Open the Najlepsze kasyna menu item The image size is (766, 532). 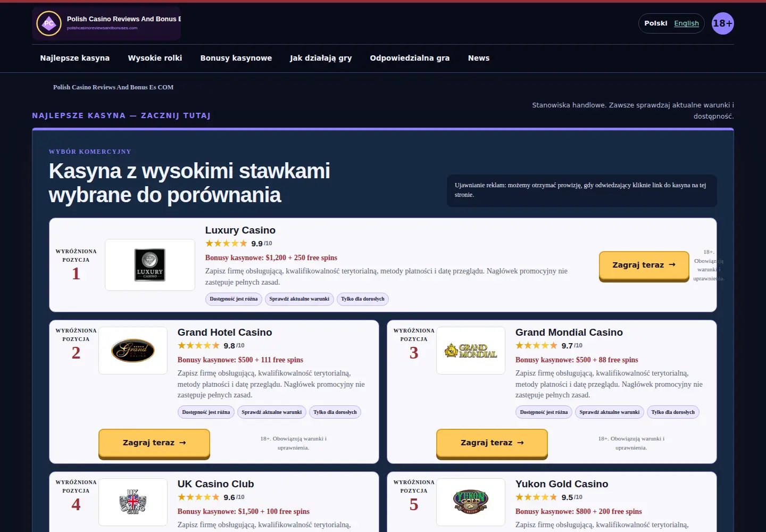coord(75,58)
